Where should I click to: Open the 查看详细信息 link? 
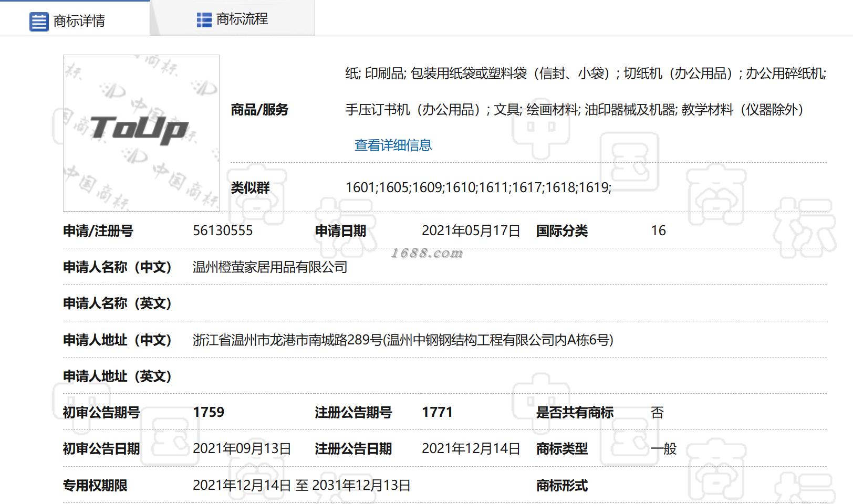click(393, 145)
